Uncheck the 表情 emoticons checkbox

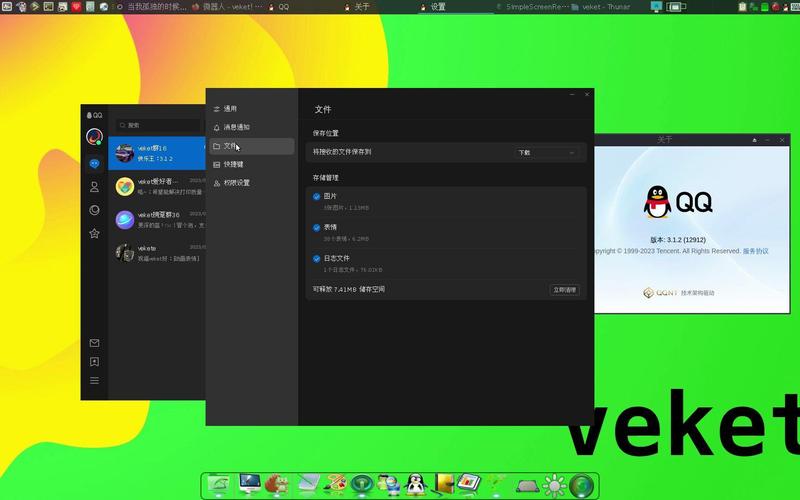pyautogui.click(x=316, y=228)
